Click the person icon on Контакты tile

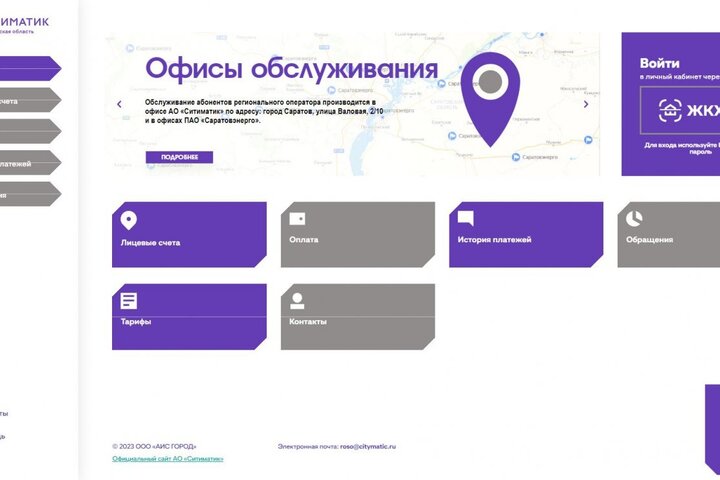[297, 301]
